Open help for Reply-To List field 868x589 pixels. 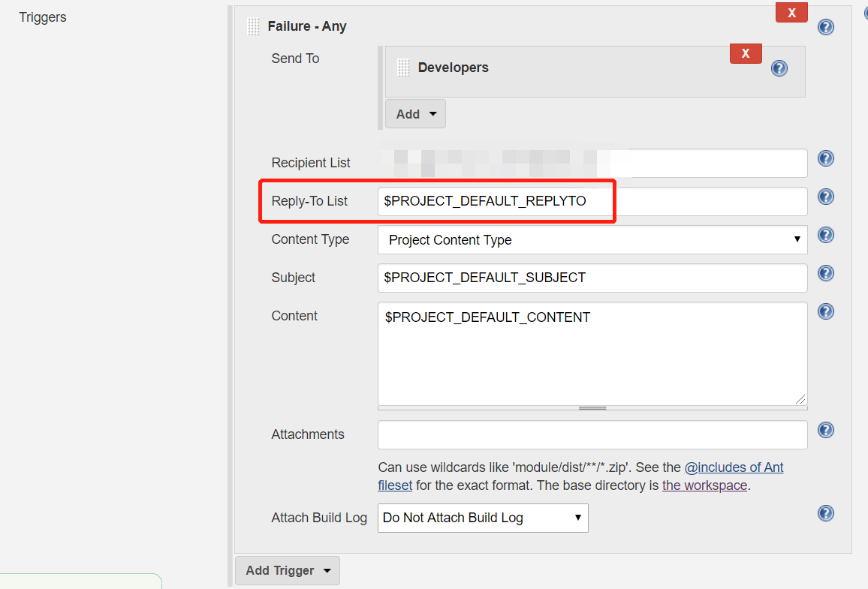pos(825,197)
